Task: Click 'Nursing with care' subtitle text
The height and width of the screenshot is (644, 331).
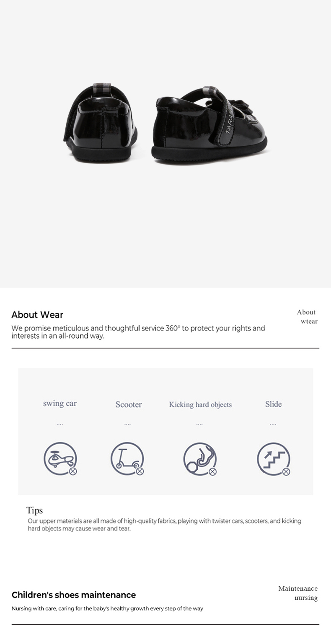Action: click(x=107, y=608)
